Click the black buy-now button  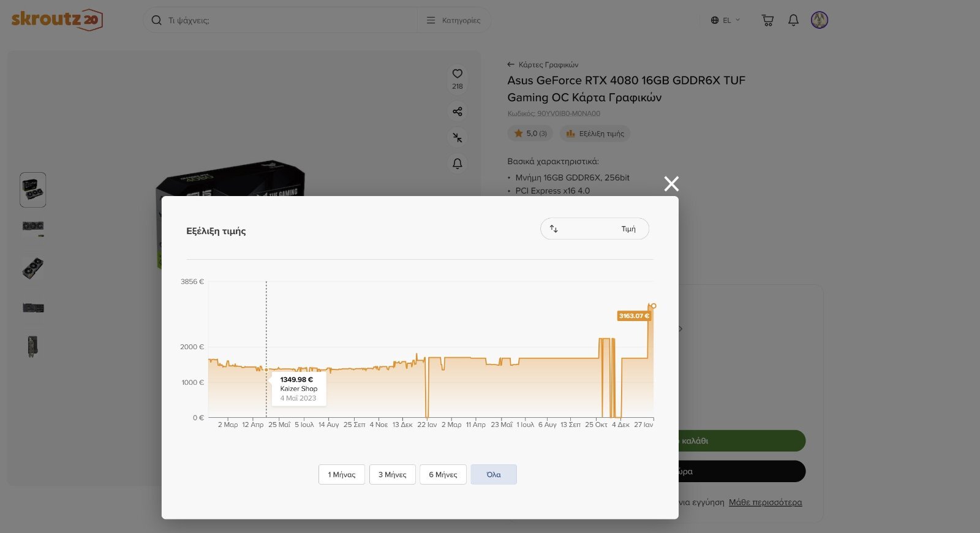point(741,472)
